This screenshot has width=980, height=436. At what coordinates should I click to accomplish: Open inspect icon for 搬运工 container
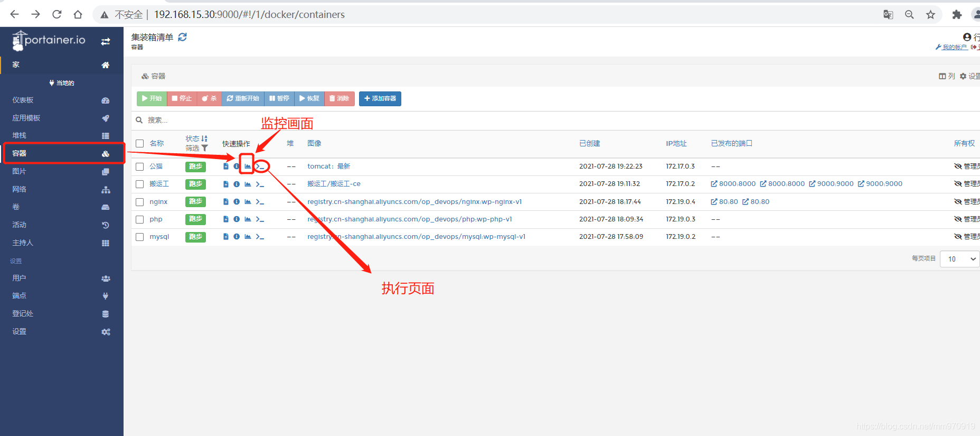pos(237,184)
